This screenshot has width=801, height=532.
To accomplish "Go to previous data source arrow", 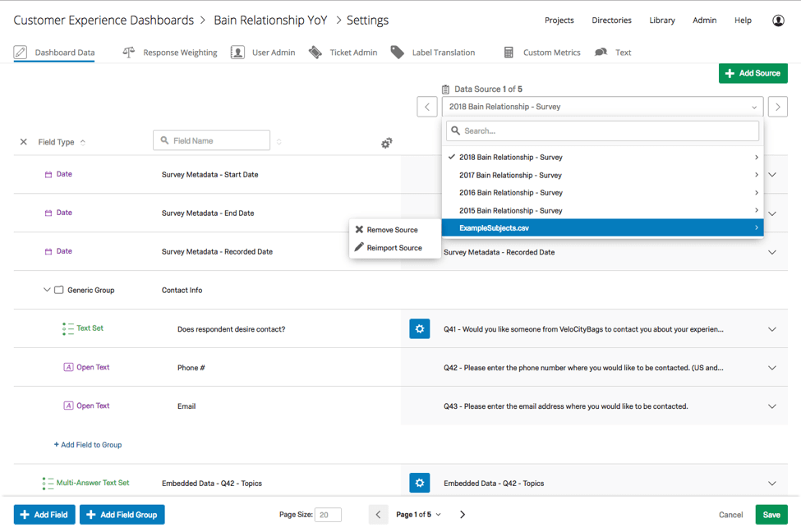I will (427, 107).
